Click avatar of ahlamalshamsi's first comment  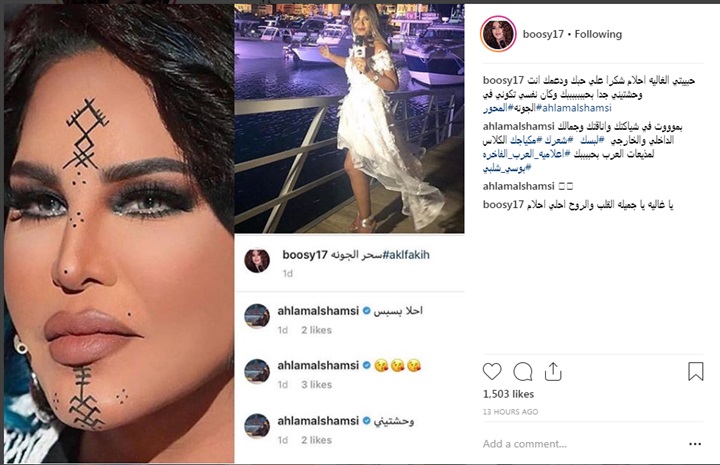pos(257,316)
